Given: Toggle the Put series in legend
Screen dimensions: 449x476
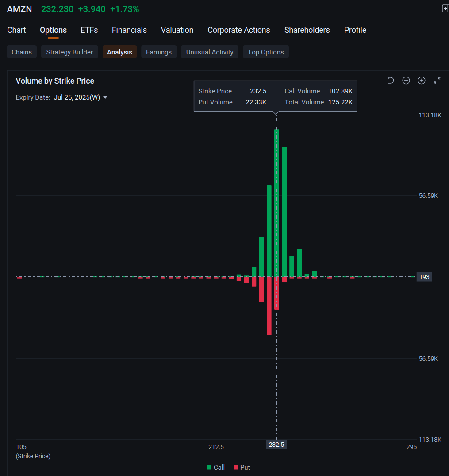Looking at the screenshot, I should (242, 468).
